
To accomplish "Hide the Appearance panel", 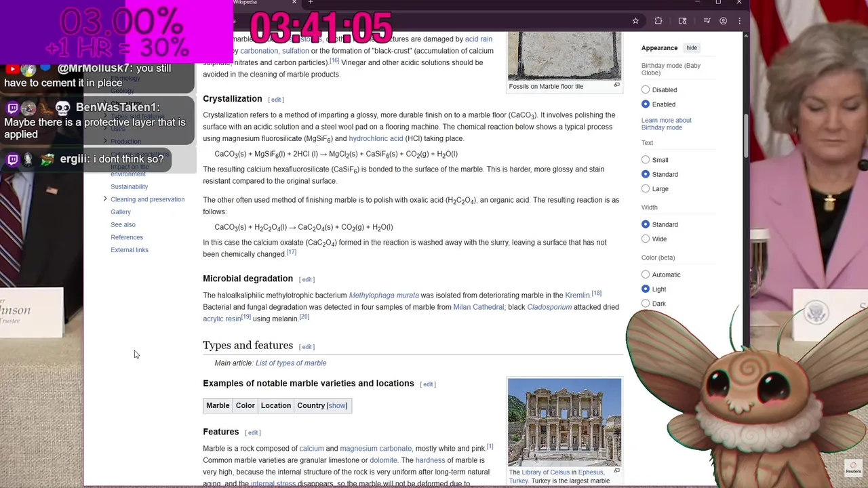I will click(692, 48).
